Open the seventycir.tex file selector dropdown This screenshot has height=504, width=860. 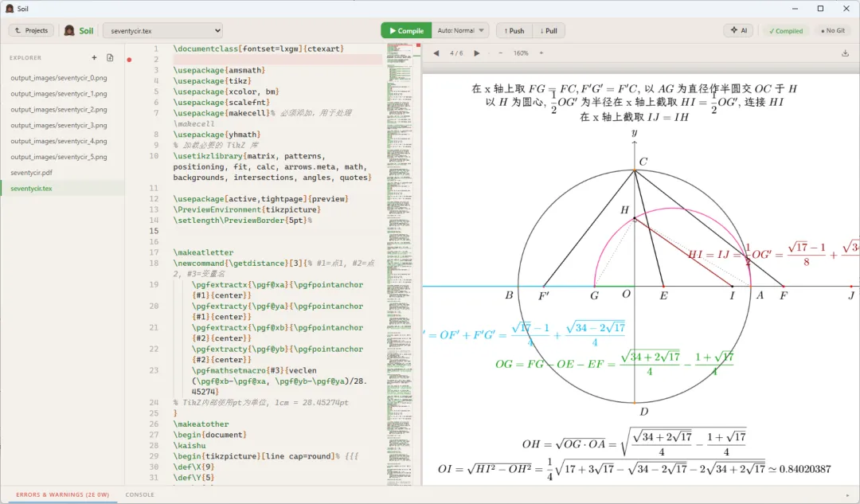[162, 30]
